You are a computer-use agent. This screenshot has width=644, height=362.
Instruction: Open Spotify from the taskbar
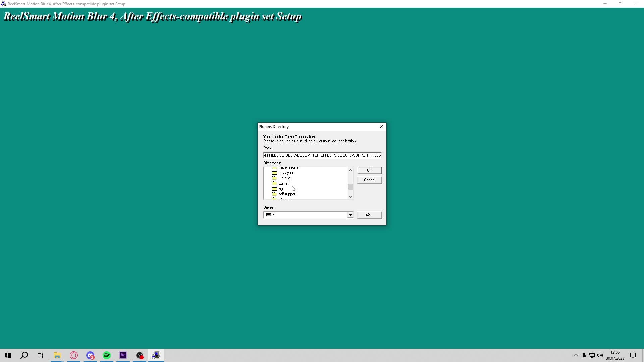coord(107,355)
